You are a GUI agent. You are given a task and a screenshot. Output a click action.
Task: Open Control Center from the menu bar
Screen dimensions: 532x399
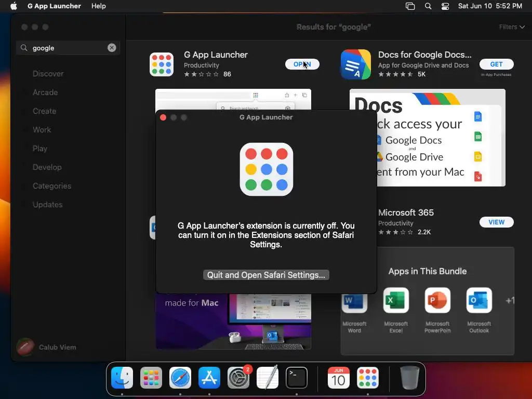pos(445,6)
